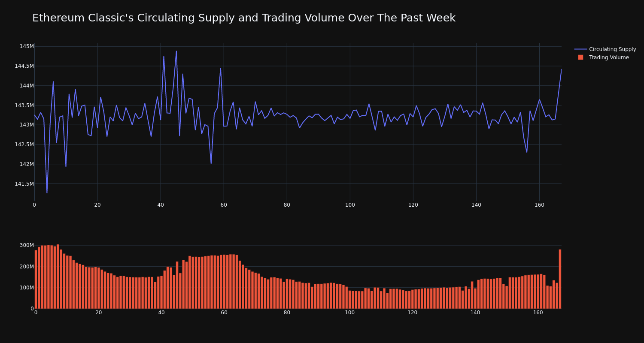Click the 100M volume axis label

[x=27, y=287]
